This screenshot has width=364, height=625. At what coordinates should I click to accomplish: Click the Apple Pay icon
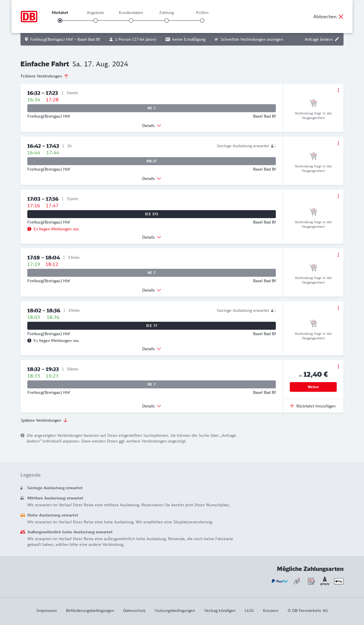[339, 581]
